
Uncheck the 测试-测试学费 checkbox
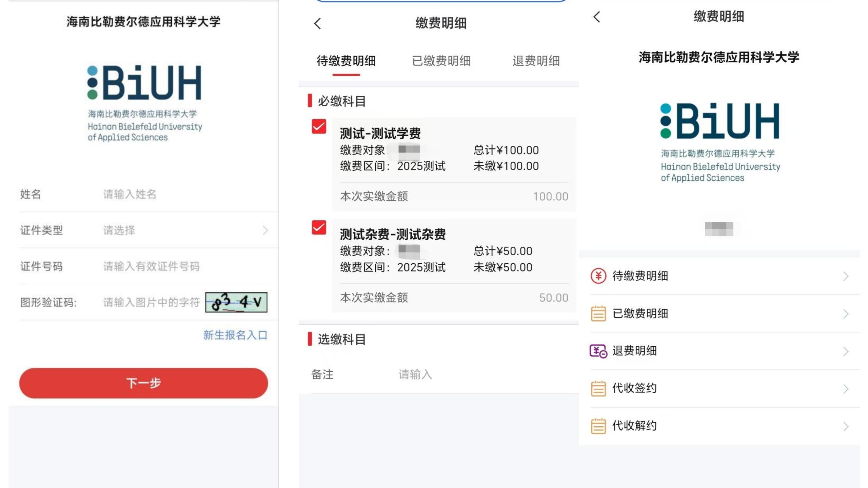(x=319, y=126)
